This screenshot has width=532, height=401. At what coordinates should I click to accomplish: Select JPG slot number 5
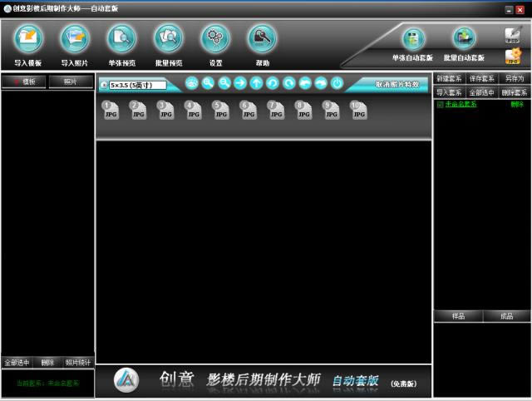tap(220, 111)
